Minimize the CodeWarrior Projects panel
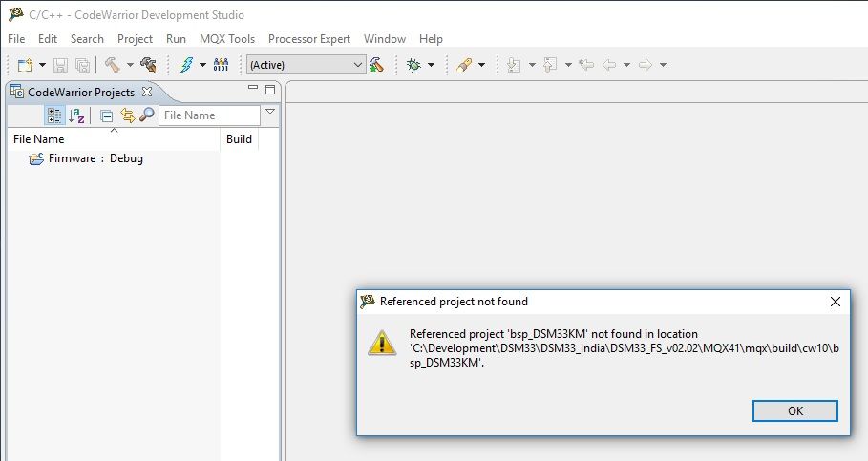Image resolution: width=868 pixels, height=461 pixels. click(x=253, y=88)
